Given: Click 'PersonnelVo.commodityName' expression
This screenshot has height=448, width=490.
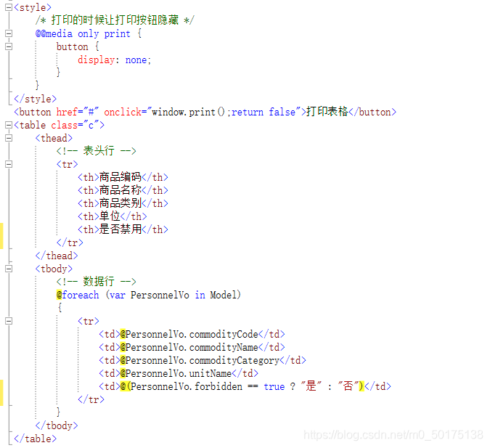Looking at the screenshot, I should [x=192, y=347].
